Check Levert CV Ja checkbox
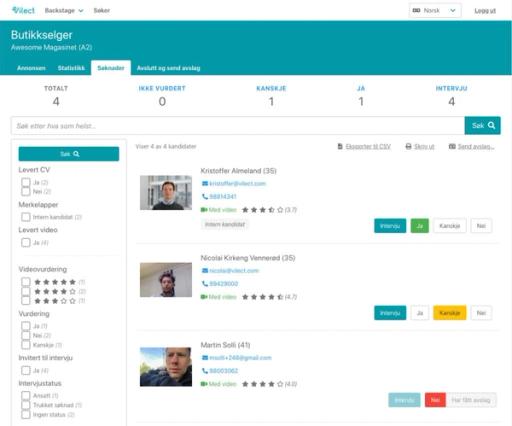The image size is (512, 426). pyautogui.click(x=26, y=182)
